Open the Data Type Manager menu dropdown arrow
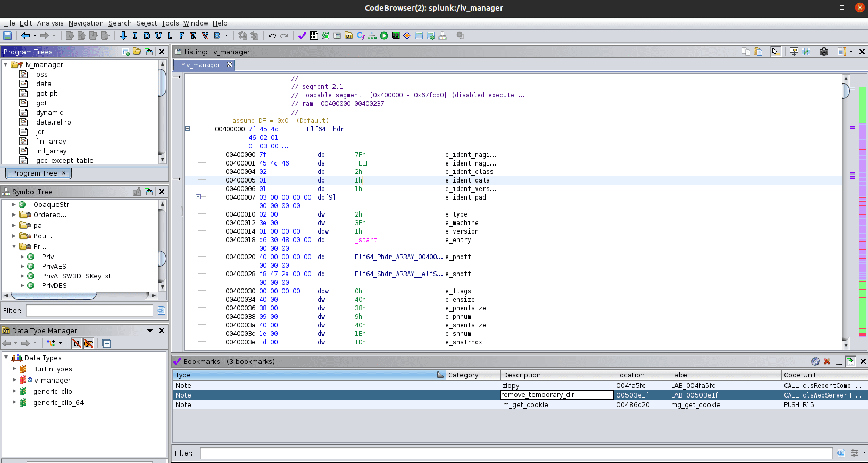Image resolution: width=868 pixels, height=463 pixels. pyautogui.click(x=150, y=330)
